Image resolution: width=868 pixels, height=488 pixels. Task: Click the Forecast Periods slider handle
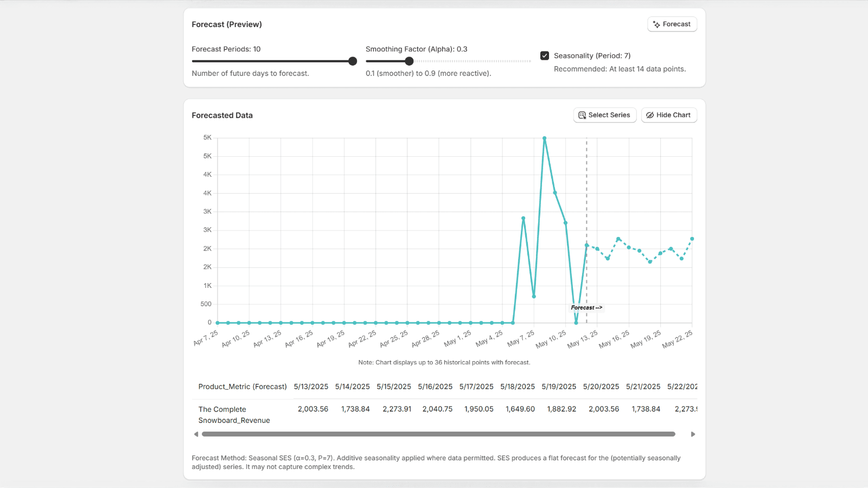[x=353, y=61]
